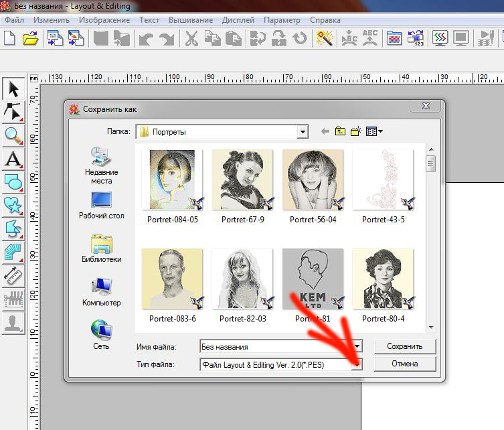Select the arrow selection tool
This screenshot has height=430, width=504.
[13, 88]
